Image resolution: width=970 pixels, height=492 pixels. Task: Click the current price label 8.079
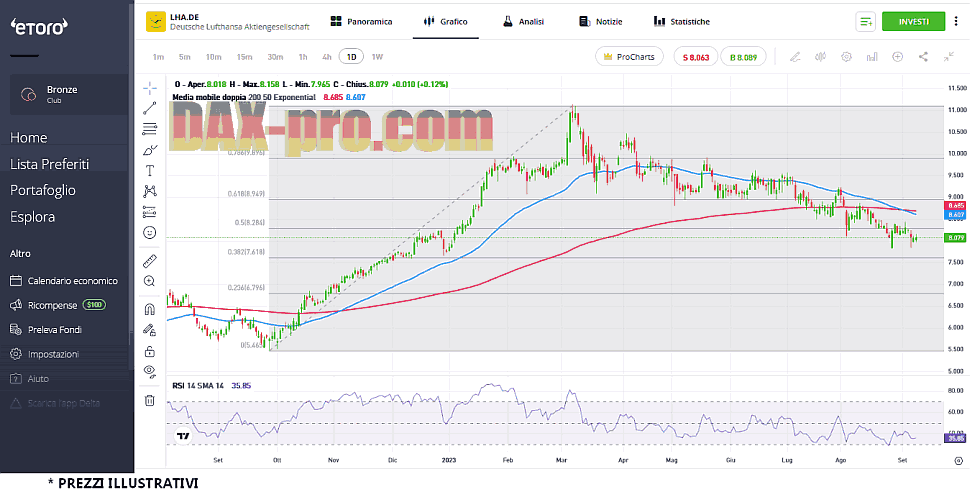click(955, 238)
